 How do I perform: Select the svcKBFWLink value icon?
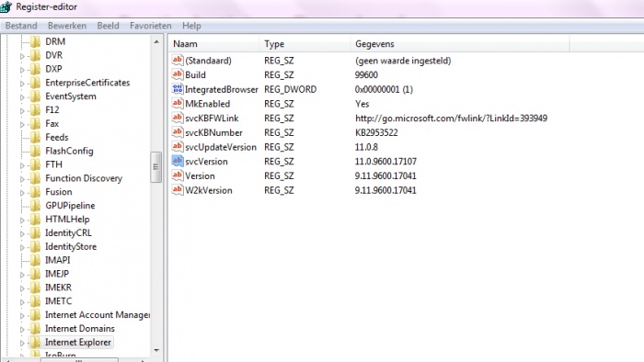[178, 119]
